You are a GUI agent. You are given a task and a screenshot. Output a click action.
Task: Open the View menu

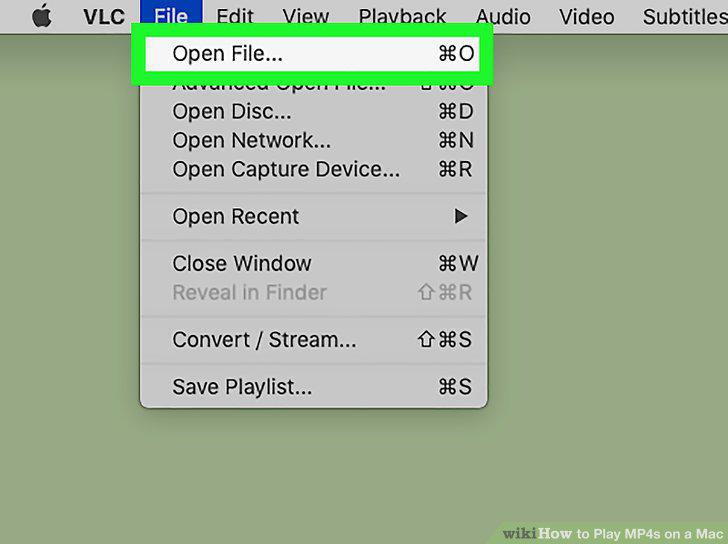(x=306, y=17)
